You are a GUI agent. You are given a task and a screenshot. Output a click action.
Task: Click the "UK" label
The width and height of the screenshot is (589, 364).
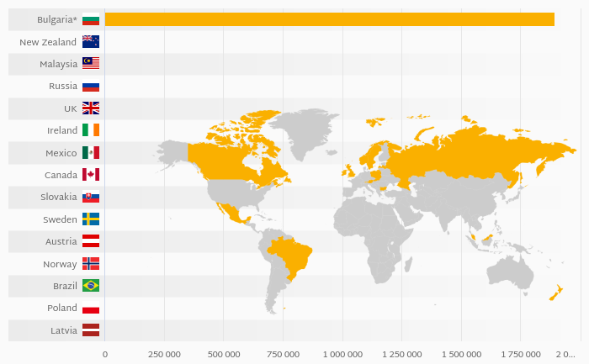pyautogui.click(x=70, y=108)
